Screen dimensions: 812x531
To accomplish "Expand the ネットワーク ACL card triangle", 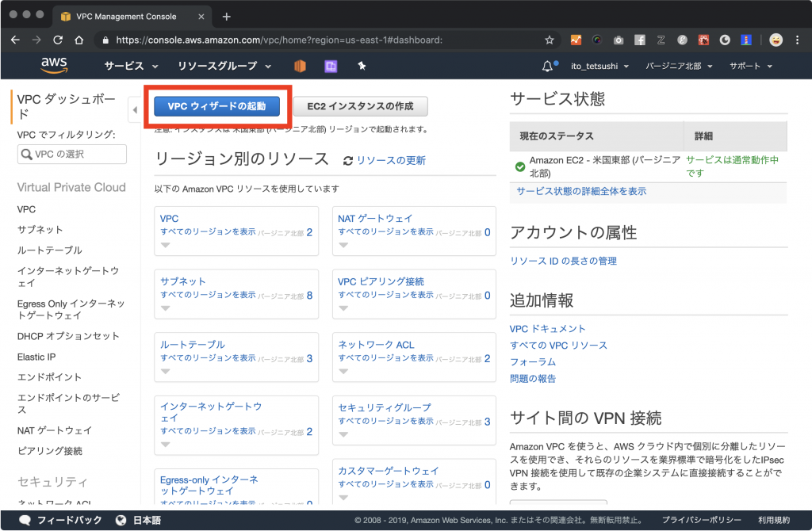I will pyautogui.click(x=343, y=372).
